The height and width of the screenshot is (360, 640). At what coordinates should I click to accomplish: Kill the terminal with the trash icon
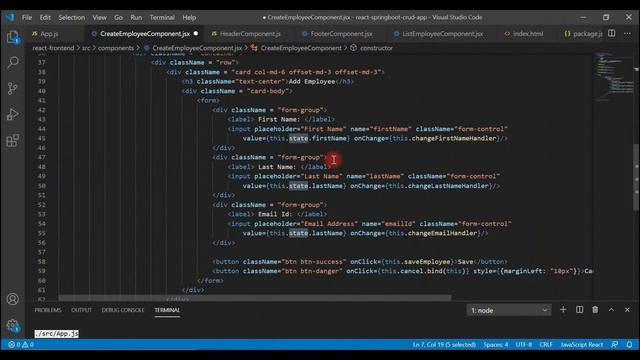pos(595,310)
